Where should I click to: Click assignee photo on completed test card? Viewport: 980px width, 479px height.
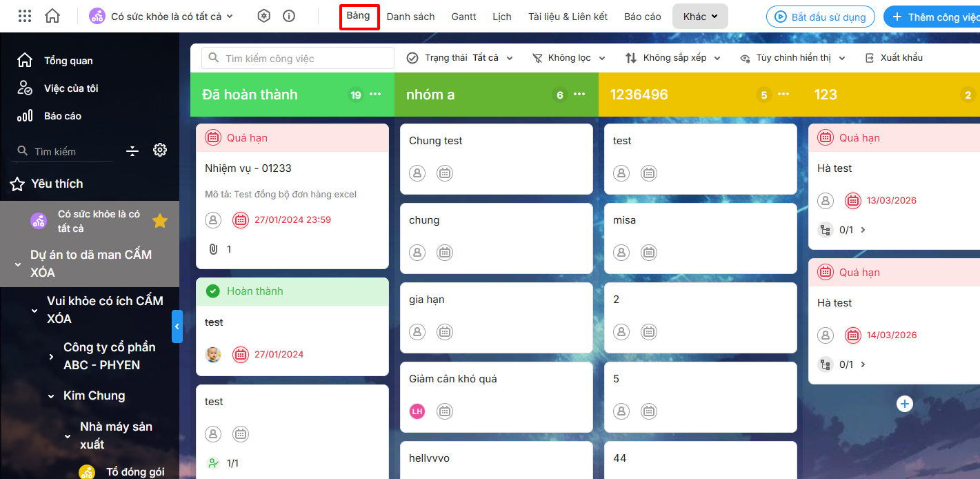[213, 355]
